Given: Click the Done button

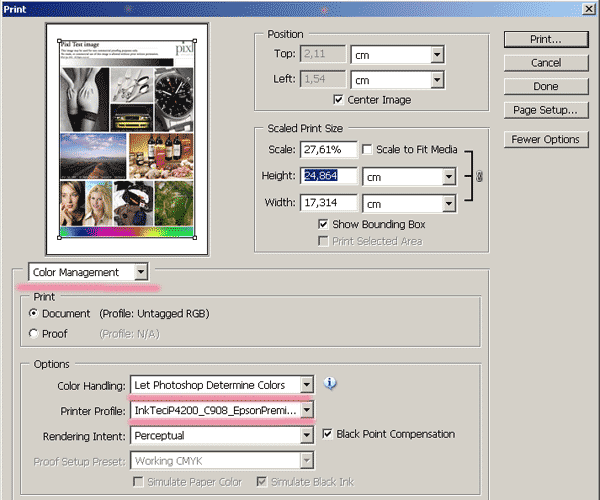Looking at the screenshot, I should pos(546,86).
